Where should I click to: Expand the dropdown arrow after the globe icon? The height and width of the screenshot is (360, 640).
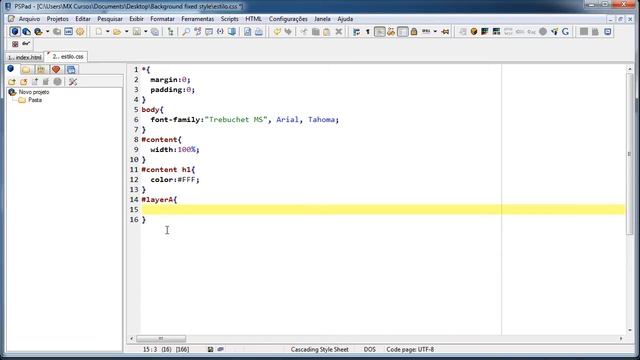[x=47, y=31]
